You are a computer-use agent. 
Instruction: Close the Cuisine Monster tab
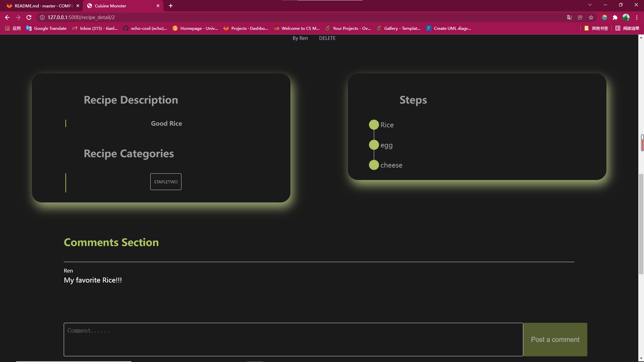158,6
